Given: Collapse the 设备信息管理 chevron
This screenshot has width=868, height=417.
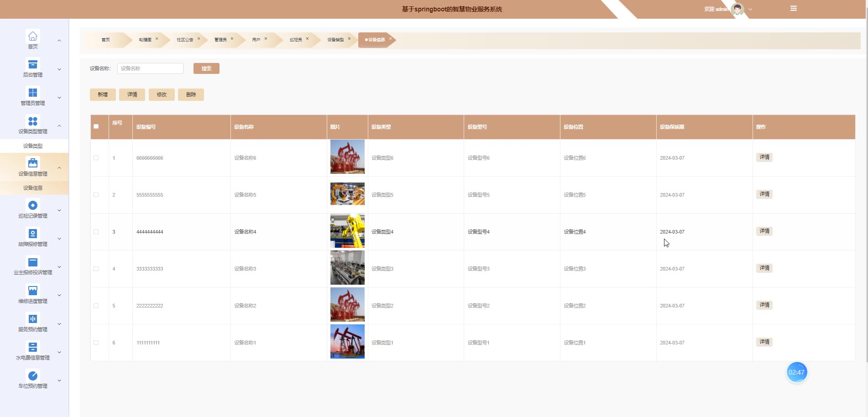Looking at the screenshot, I should coord(59,168).
